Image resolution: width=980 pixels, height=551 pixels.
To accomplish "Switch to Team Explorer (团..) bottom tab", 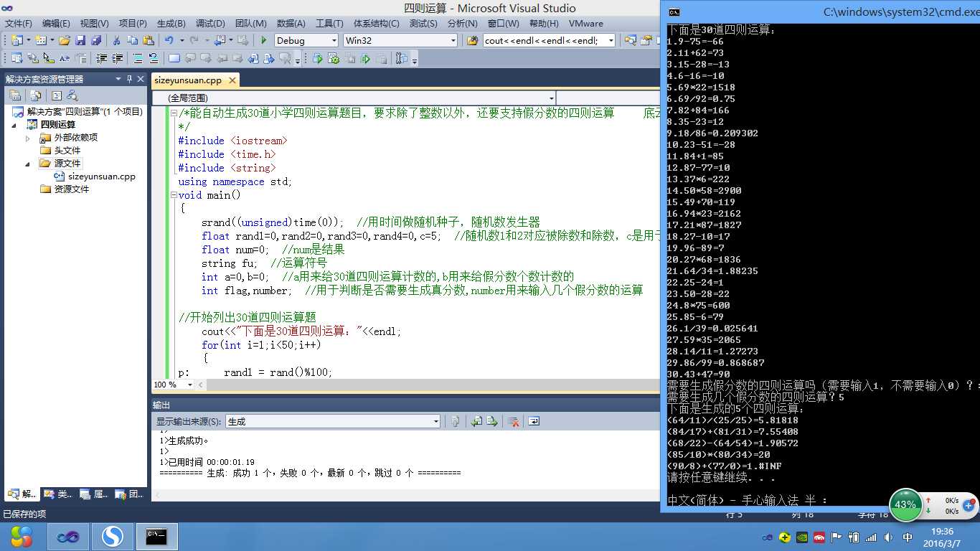I will (x=128, y=494).
